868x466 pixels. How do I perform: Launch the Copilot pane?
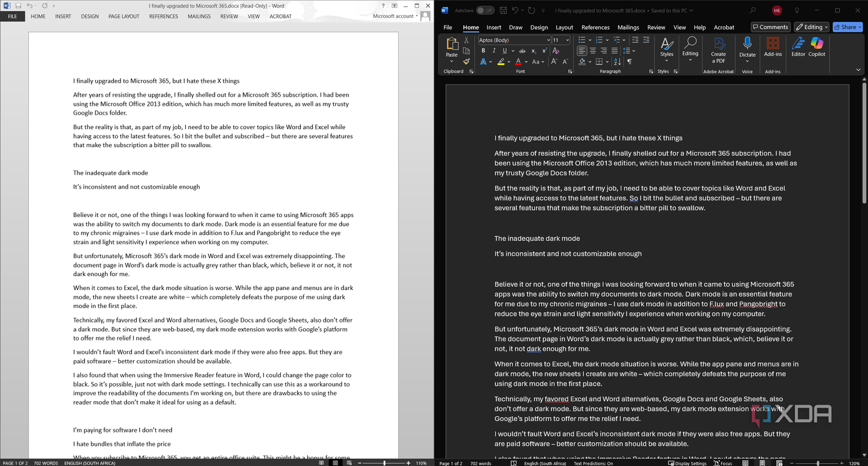[816, 47]
